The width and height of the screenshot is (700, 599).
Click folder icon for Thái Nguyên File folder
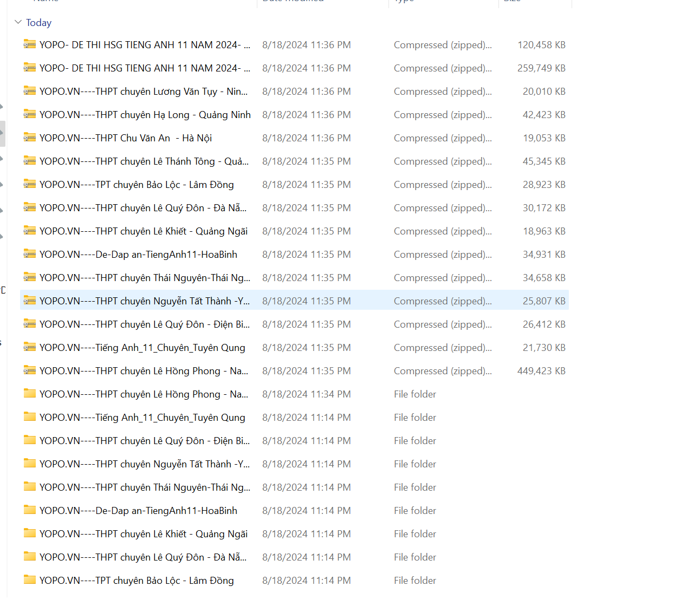[x=30, y=487]
